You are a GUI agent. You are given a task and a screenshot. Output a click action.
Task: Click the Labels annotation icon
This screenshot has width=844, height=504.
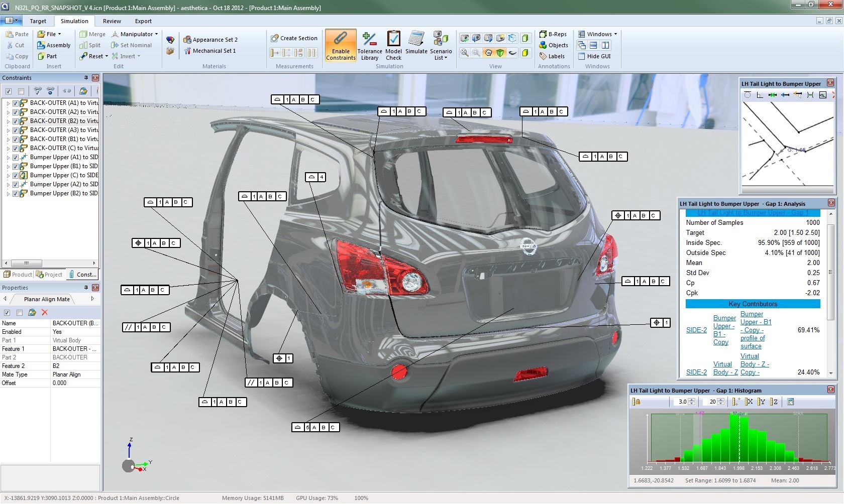point(543,56)
